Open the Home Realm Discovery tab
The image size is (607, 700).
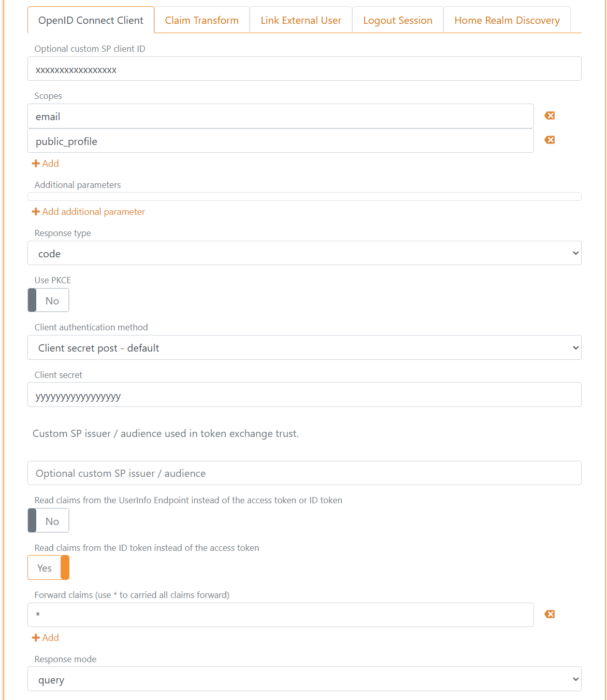[x=507, y=20]
